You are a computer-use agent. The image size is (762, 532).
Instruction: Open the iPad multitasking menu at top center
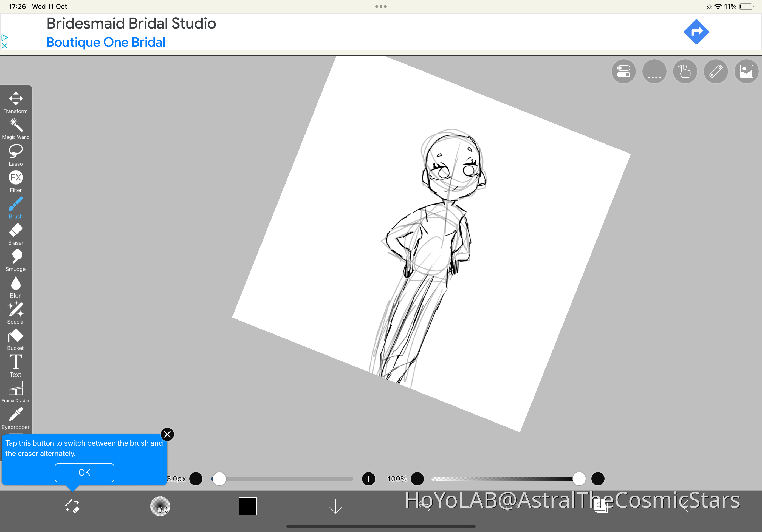(x=381, y=6)
